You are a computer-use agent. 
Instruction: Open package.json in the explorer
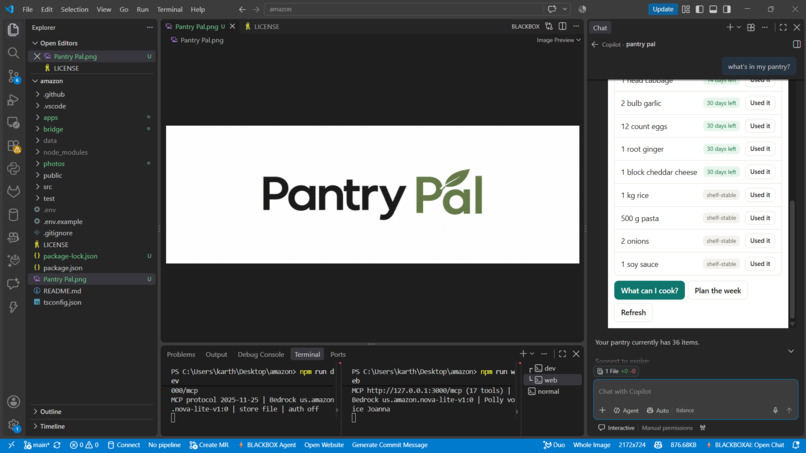point(63,268)
